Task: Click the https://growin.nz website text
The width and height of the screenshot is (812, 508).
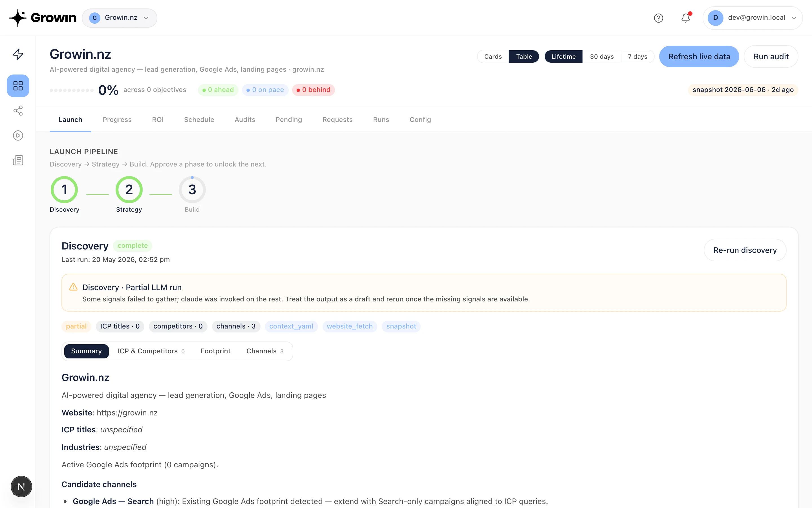Action: click(x=127, y=413)
